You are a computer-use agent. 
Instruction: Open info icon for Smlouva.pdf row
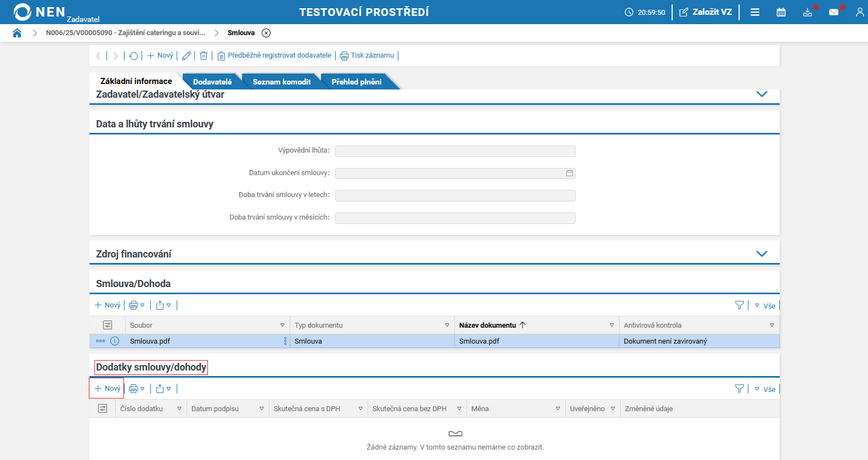(x=115, y=341)
